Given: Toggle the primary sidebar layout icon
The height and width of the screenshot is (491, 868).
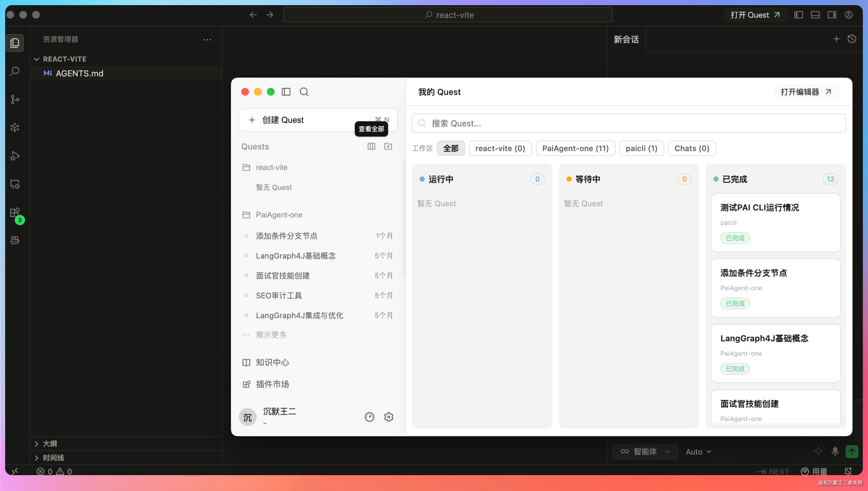Looking at the screenshot, I should 798,15.
